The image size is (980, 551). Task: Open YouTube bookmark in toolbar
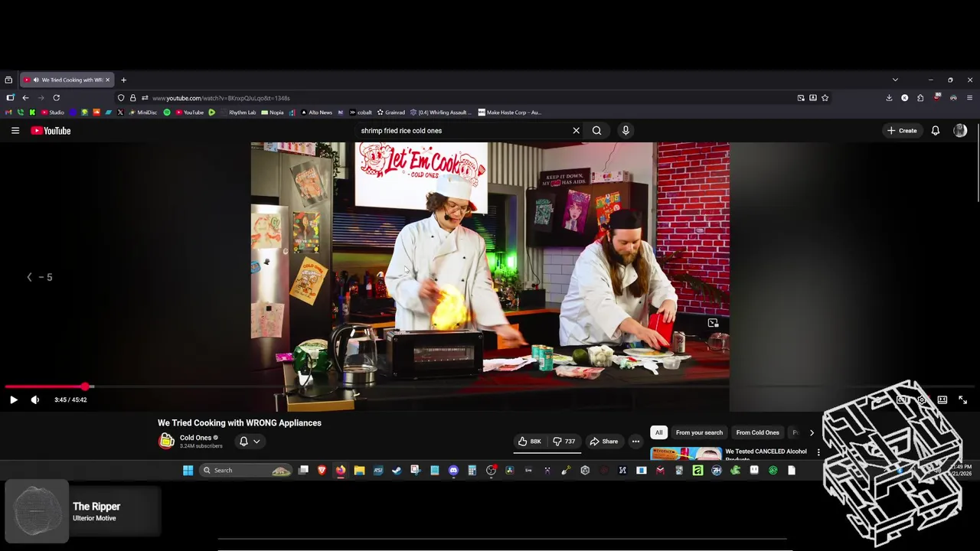189,112
